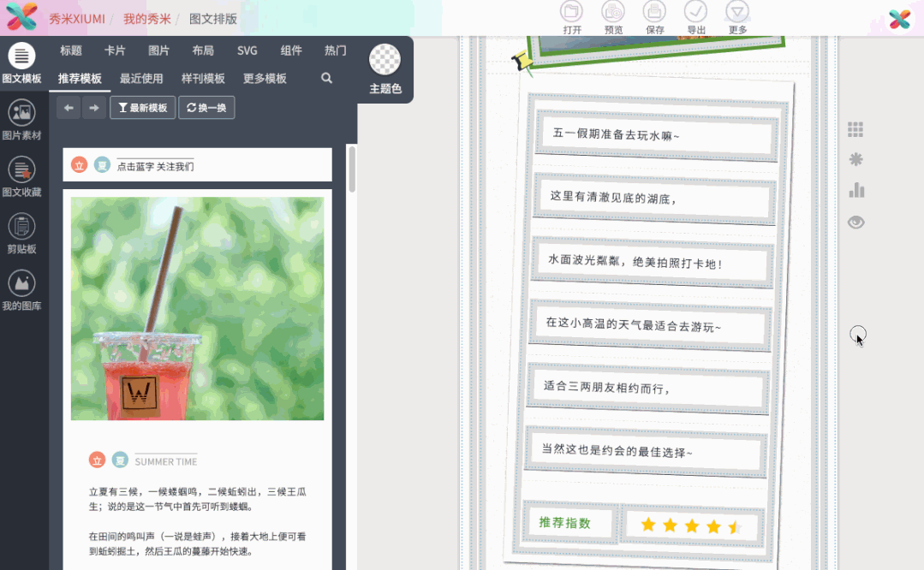Open the 图文模板 sidebar panel
This screenshot has height=570, width=924.
tap(21, 63)
